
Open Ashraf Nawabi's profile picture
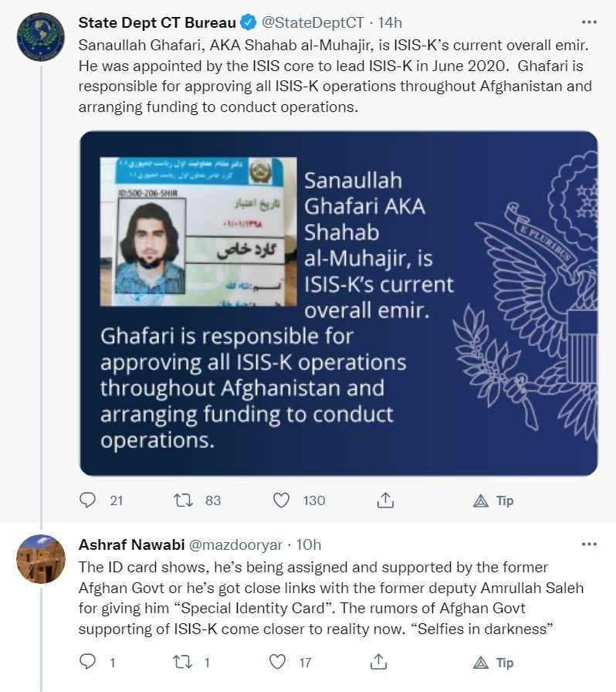[40, 558]
